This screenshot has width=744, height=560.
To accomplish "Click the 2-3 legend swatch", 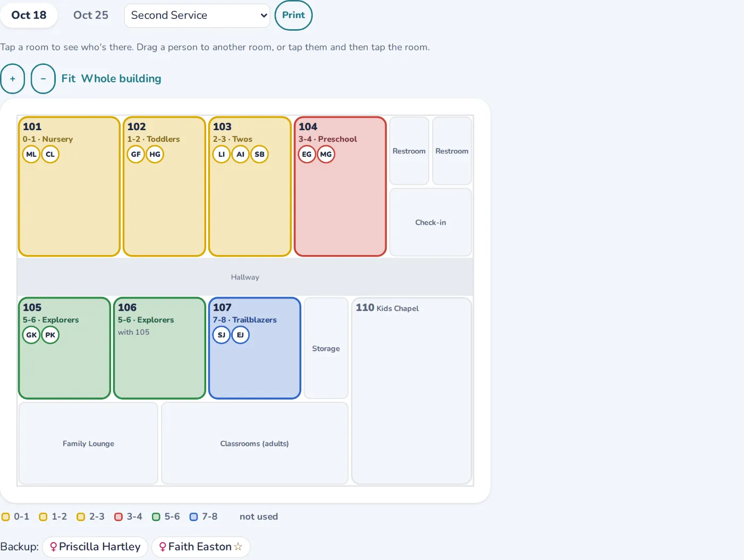I will 81,517.
